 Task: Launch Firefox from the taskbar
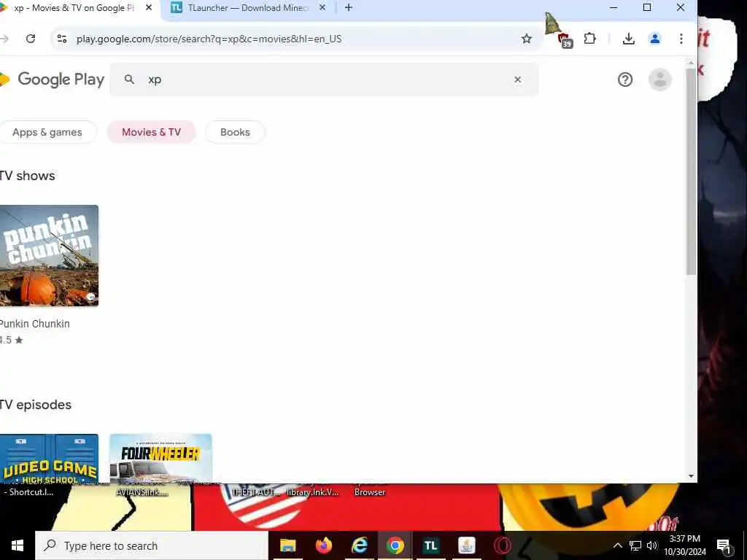[x=323, y=545]
